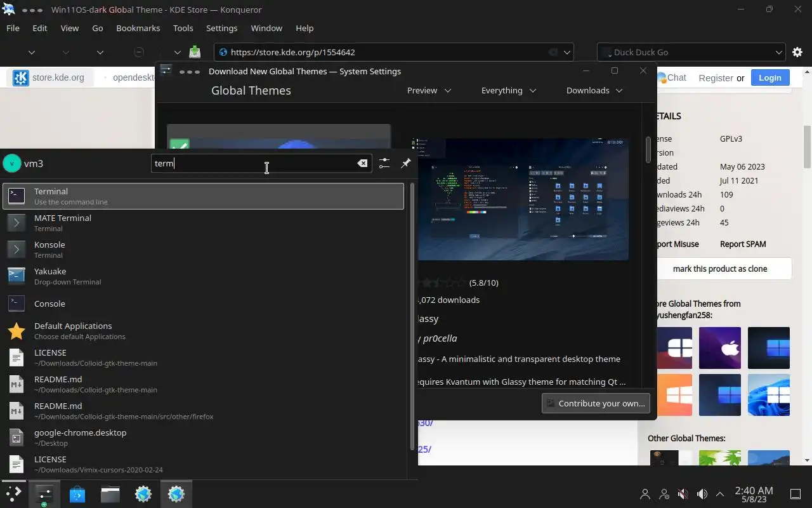The height and width of the screenshot is (508, 812).
Task: Open the Everything filter dropdown
Action: point(508,90)
